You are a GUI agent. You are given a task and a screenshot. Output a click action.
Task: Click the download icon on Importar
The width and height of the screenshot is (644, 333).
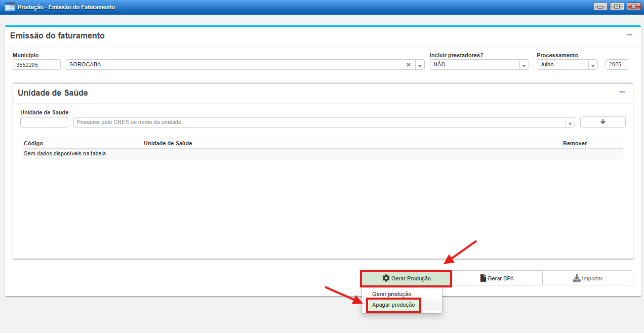click(576, 278)
